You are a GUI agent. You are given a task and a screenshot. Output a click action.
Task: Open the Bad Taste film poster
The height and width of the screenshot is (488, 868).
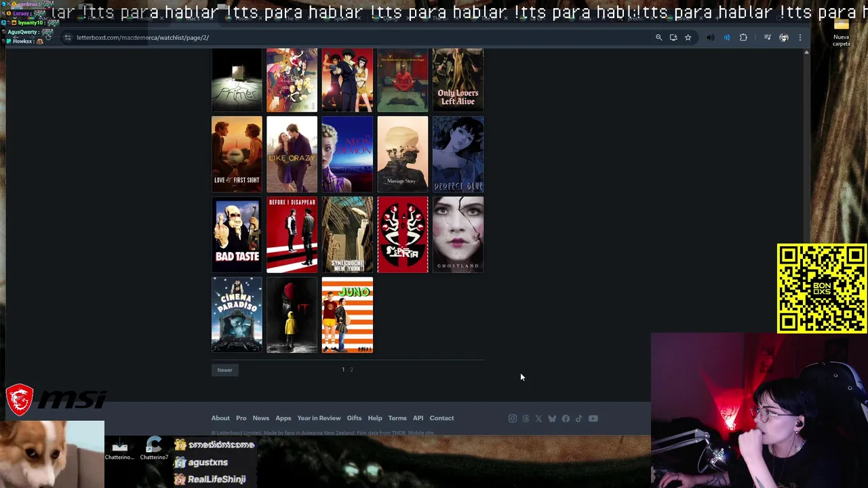[237, 235]
